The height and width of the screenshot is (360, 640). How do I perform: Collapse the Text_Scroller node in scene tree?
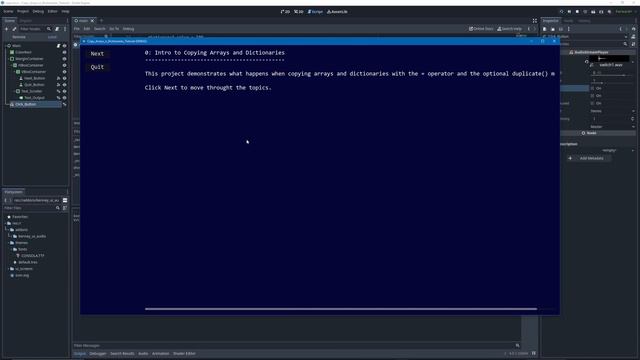[14, 91]
